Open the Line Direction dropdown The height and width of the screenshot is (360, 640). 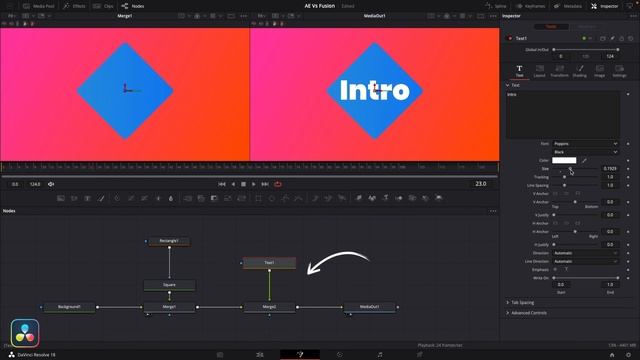click(585, 261)
